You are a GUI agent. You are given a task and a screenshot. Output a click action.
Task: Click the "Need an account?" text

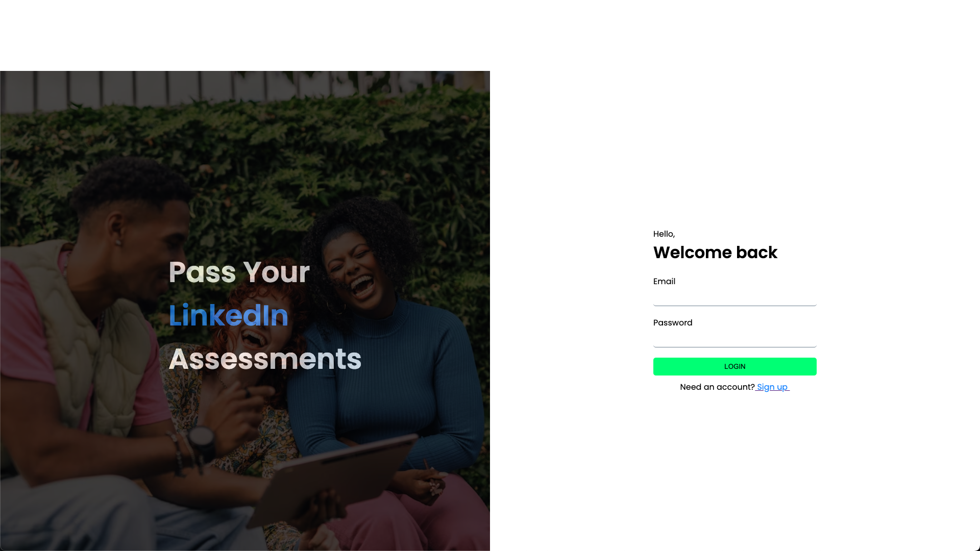[x=717, y=387]
